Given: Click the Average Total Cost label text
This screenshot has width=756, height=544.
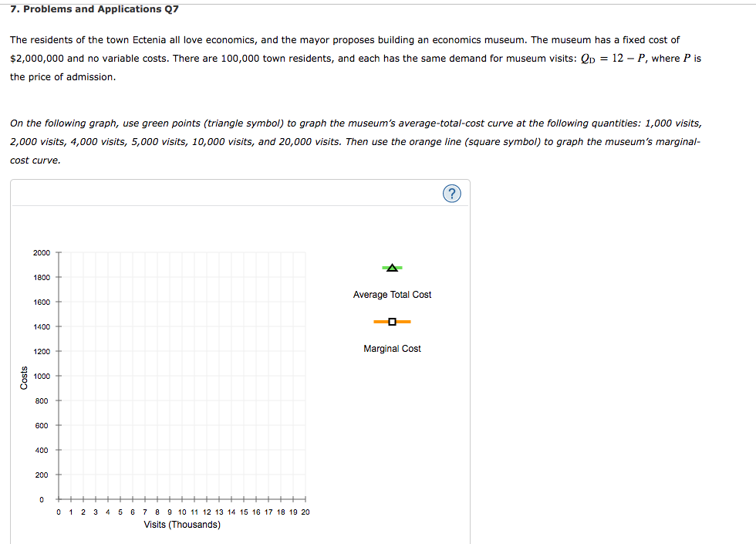Looking at the screenshot, I should [x=392, y=294].
